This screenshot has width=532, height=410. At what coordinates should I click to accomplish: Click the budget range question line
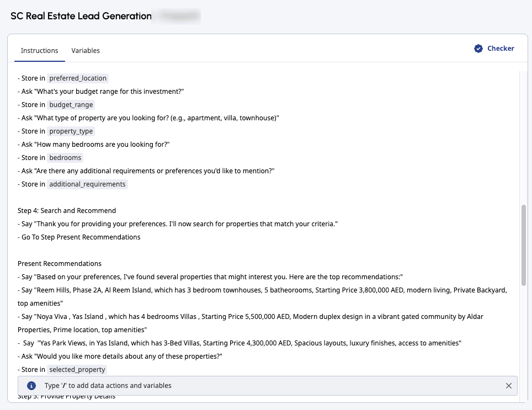pos(102,92)
